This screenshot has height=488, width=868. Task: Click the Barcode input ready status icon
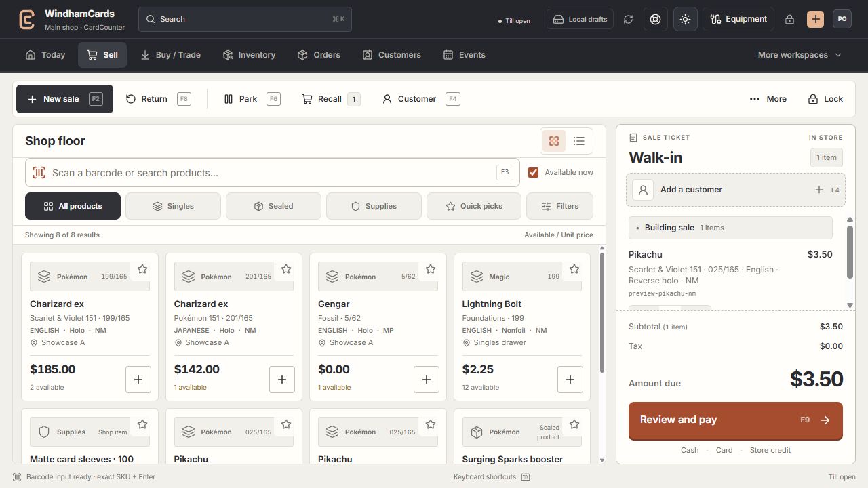click(17, 477)
